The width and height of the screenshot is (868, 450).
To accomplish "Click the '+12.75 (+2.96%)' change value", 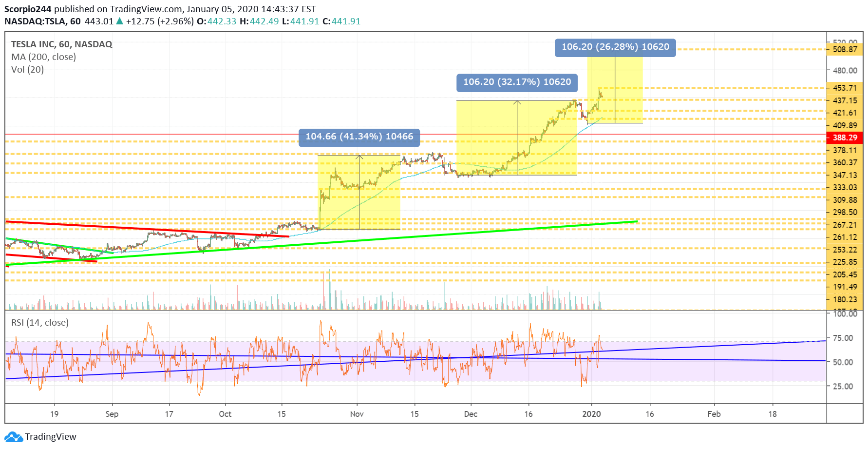I will click(x=160, y=21).
